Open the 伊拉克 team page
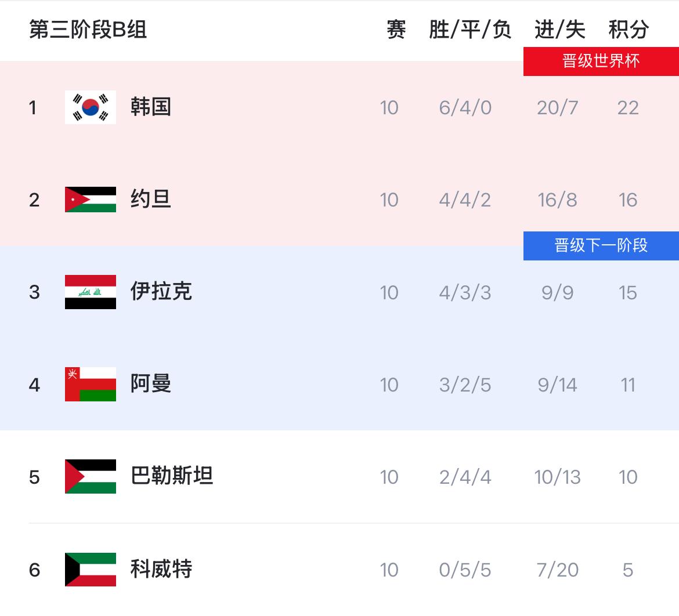The image size is (679, 616). tap(161, 291)
